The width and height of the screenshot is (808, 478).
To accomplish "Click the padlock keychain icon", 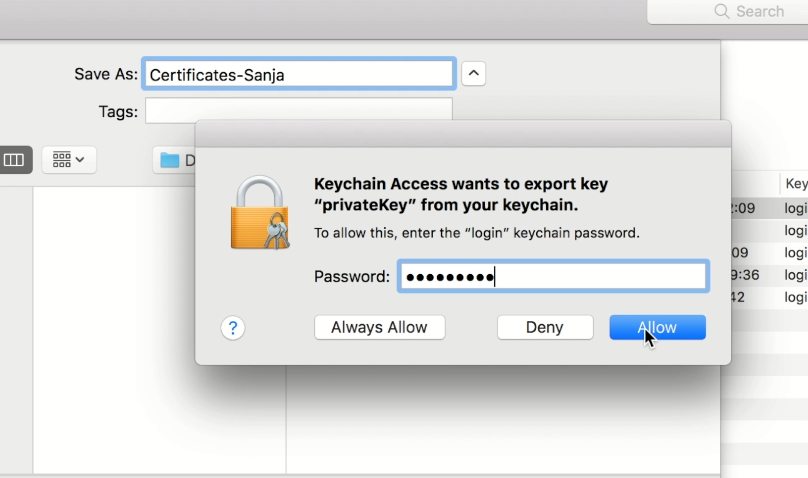I will click(x=260, y=213).
